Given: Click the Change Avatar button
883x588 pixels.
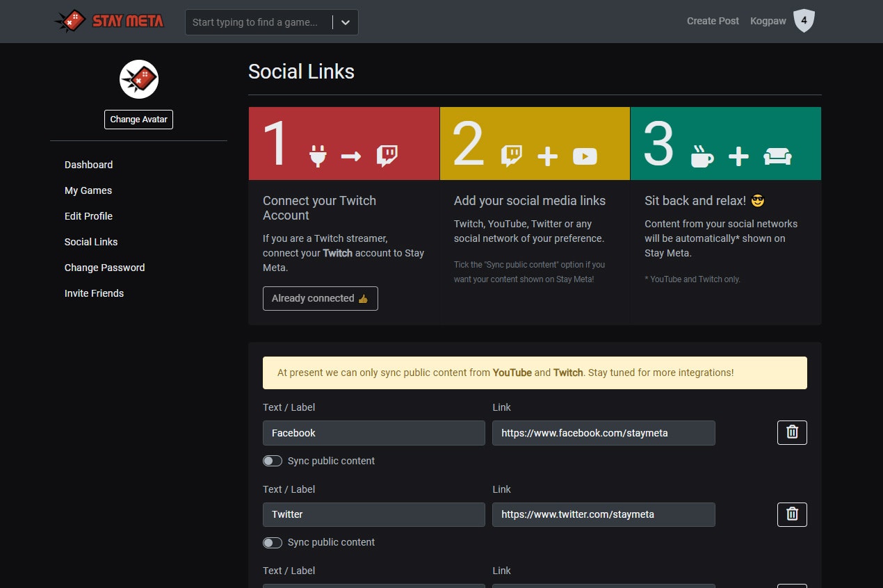Looking at the screenshot, I should [x=139, y=120].
